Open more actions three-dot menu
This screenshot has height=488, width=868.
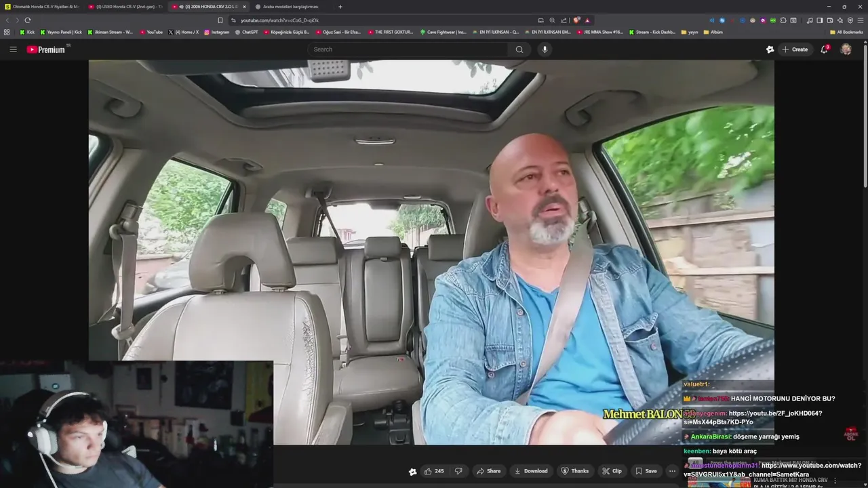pyautogui.click(x=672, y=471)
